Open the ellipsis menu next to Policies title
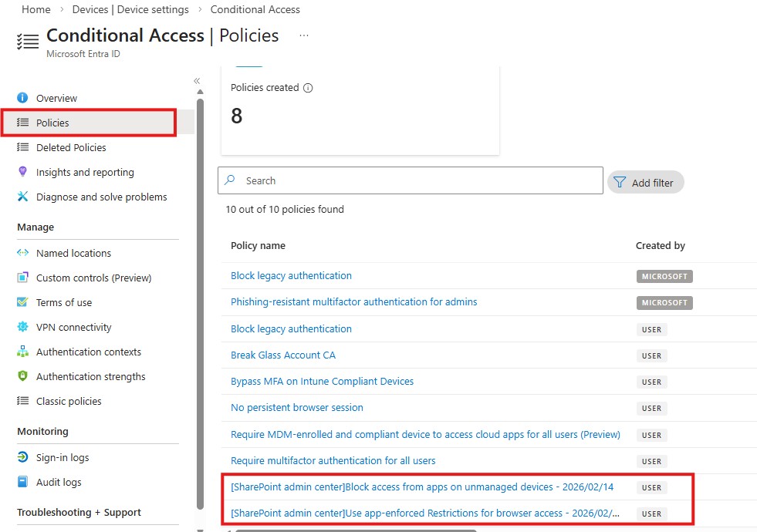This screenshot has width=757, height=532. coord(303,35)
